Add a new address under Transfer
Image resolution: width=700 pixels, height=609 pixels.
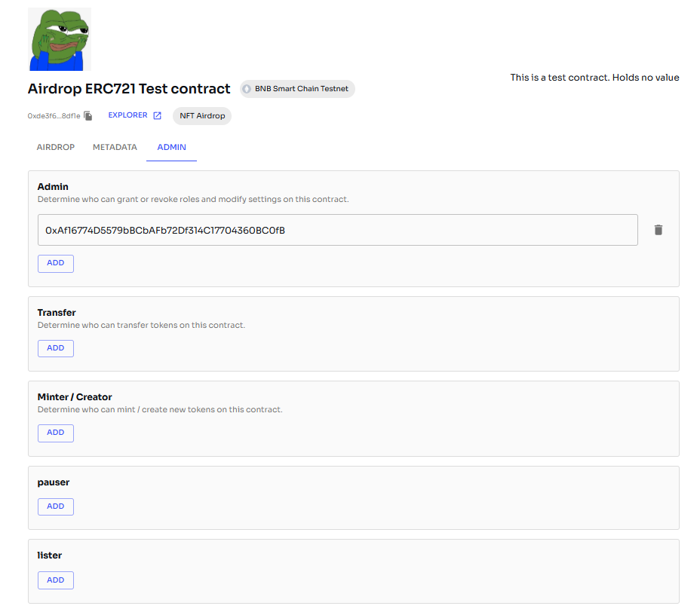(x=56, y=348)
